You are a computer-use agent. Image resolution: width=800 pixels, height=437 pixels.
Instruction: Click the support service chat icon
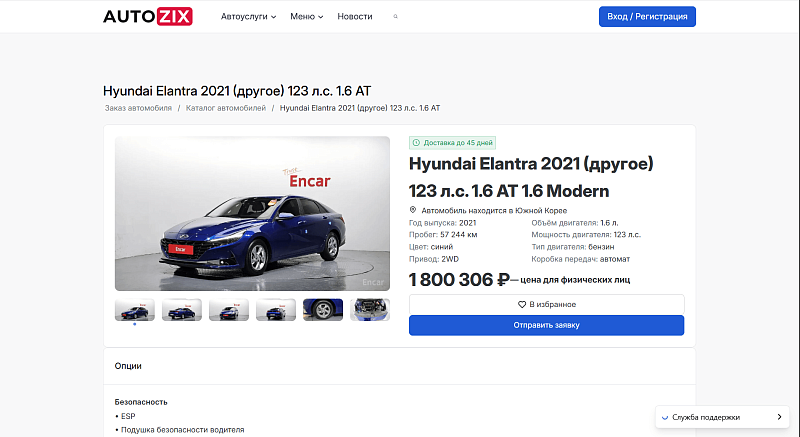[x=665, y=417]
